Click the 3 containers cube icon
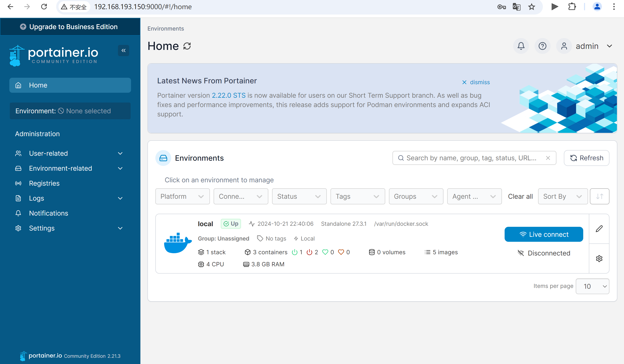The image size is (624, 364). [248, 252]
